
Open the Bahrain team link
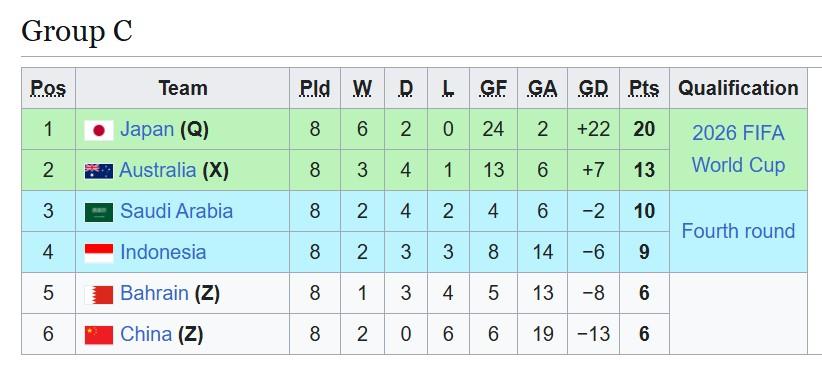point(154,293)
